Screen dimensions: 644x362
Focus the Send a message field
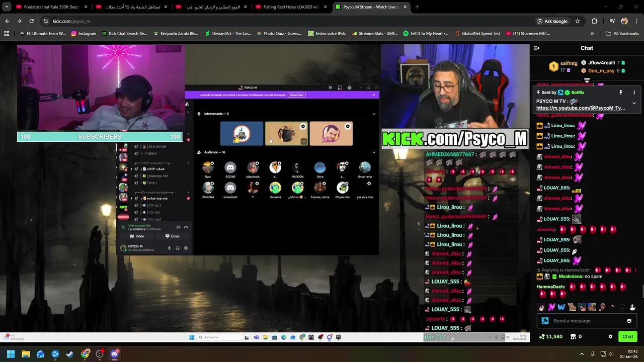pos(587,321)
